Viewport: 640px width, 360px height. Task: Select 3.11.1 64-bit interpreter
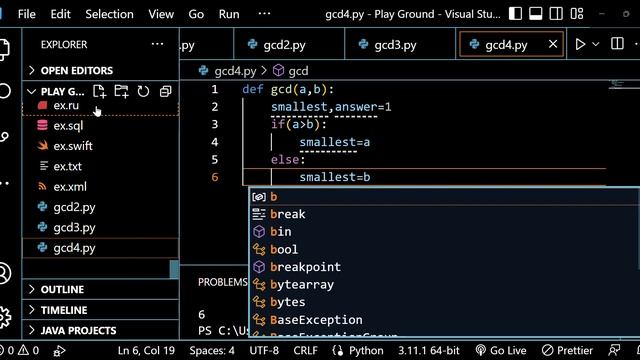429,350
